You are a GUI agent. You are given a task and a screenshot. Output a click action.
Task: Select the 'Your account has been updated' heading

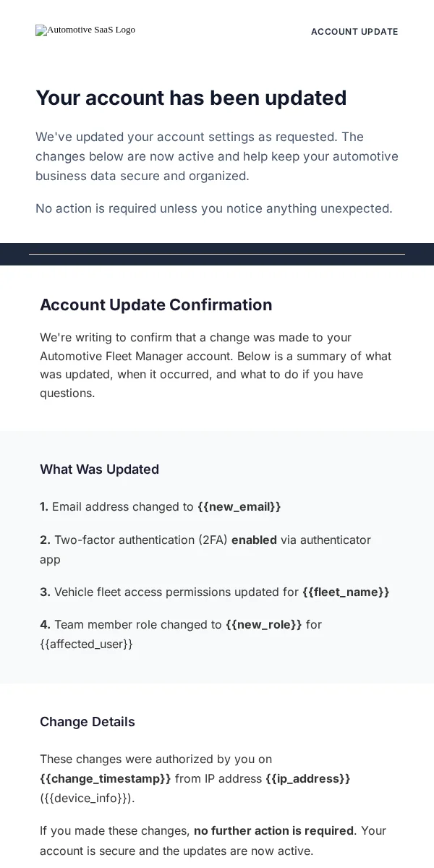tap(191, 98)
